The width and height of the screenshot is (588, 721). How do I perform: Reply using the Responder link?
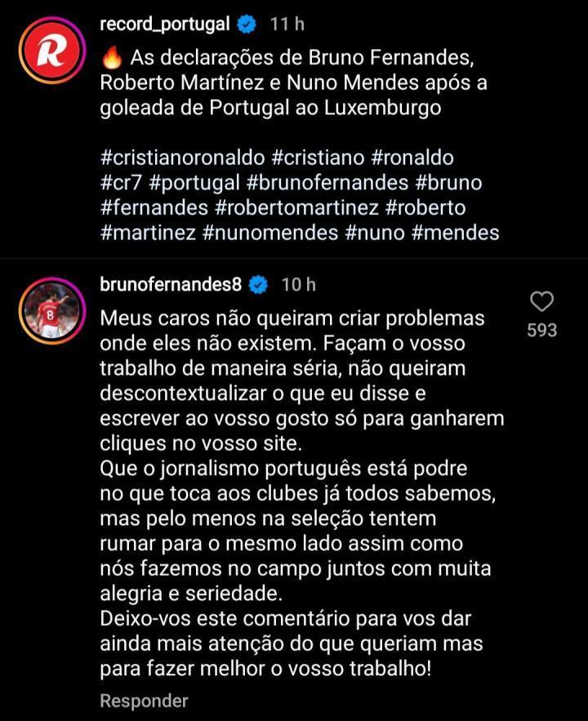point(144,701)
